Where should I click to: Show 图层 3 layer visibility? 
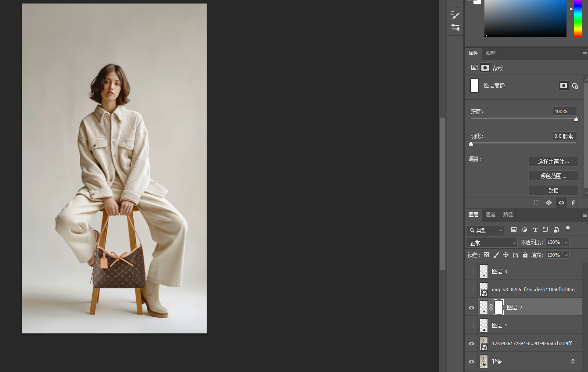[471, 272]
